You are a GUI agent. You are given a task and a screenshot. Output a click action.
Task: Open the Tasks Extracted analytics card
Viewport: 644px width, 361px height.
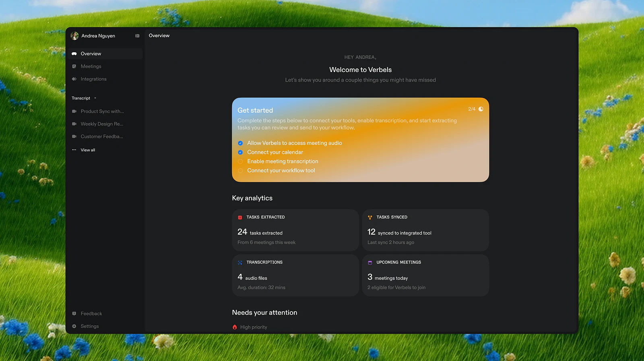[x=295, y=230]
